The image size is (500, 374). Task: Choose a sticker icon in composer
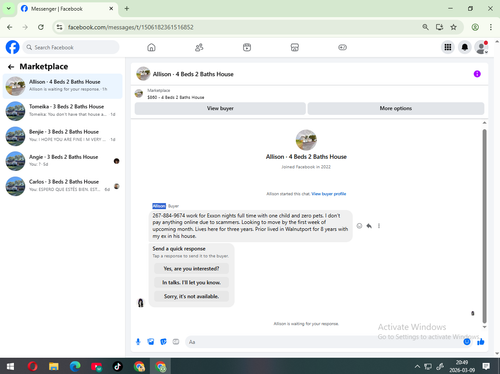point(163,342)
